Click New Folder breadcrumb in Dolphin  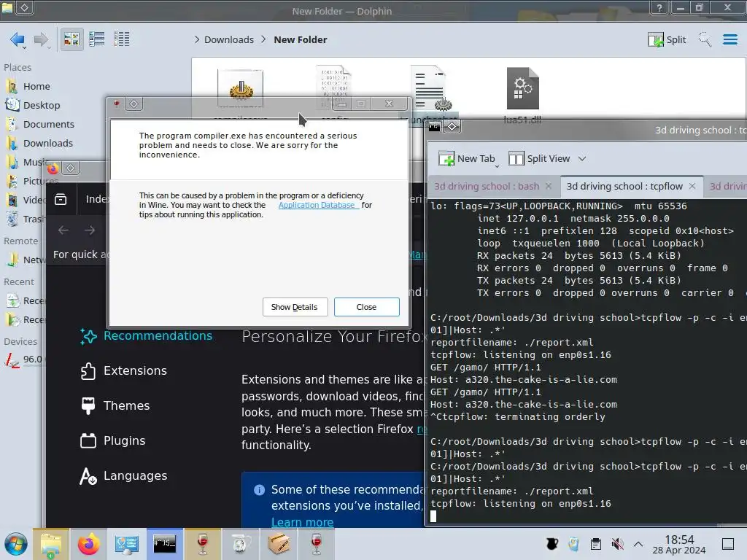[300, 39]
